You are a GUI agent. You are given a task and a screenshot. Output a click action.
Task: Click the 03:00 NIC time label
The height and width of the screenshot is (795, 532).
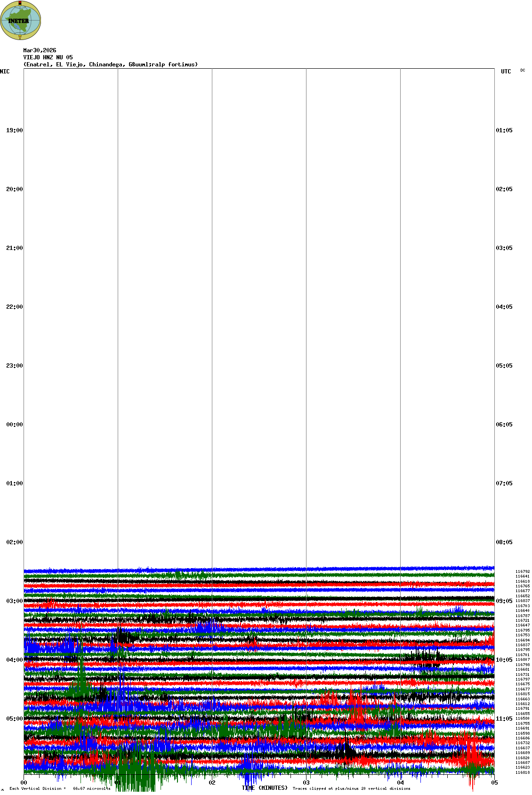(x=14, y=601)
